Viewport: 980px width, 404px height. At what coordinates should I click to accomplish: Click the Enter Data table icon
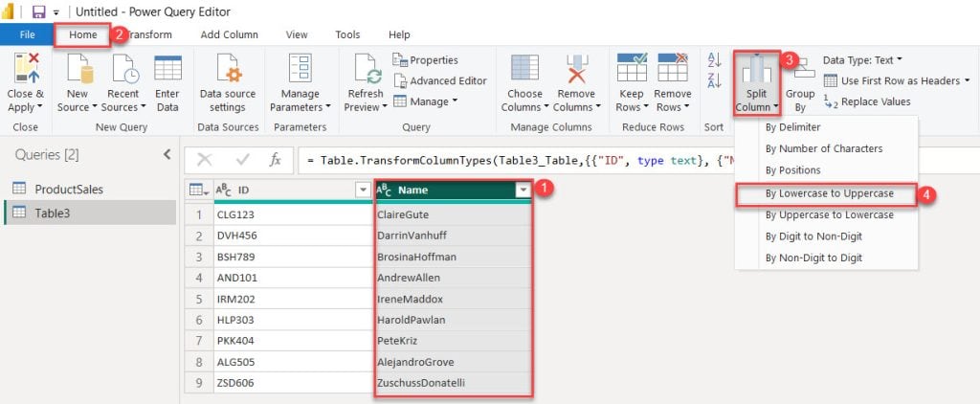[x=167, y=68]
